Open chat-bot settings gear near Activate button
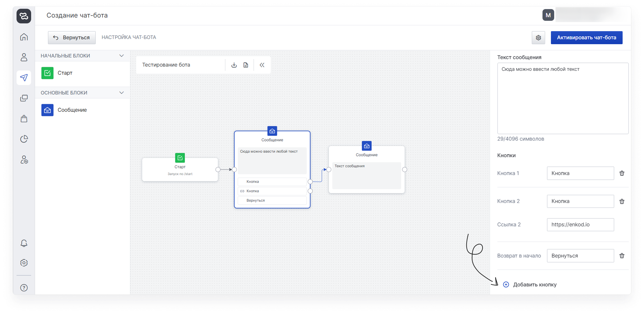This screenshot has height=314, width=644. click(538, 38)
